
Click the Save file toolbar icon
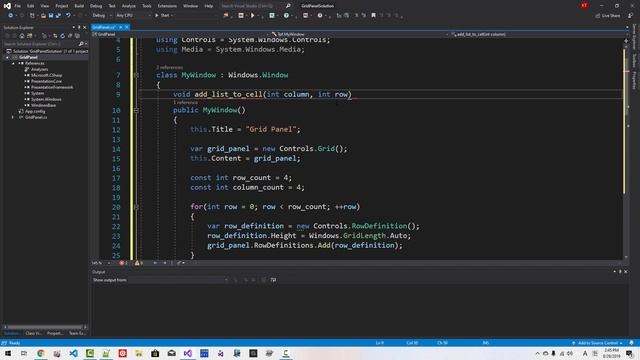point(51,16)
